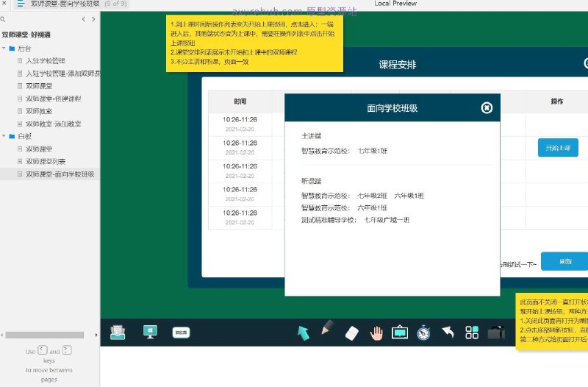This screenshot has width=588, height=387.
Task: Click the sidebar scrollbar right arrow
Action: 96,335
